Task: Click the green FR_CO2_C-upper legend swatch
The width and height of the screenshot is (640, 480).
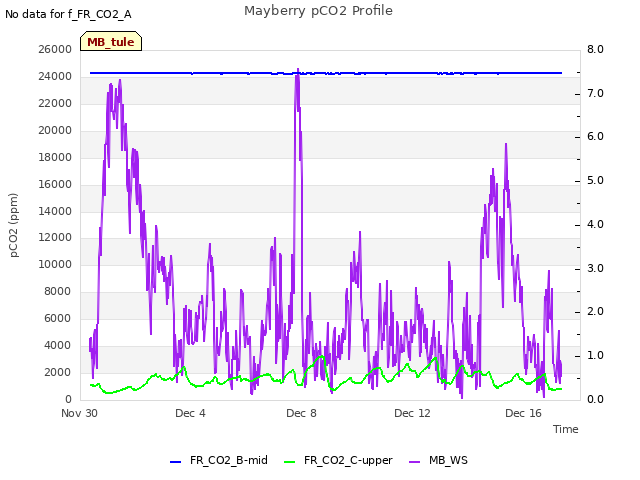Action: 289,462
